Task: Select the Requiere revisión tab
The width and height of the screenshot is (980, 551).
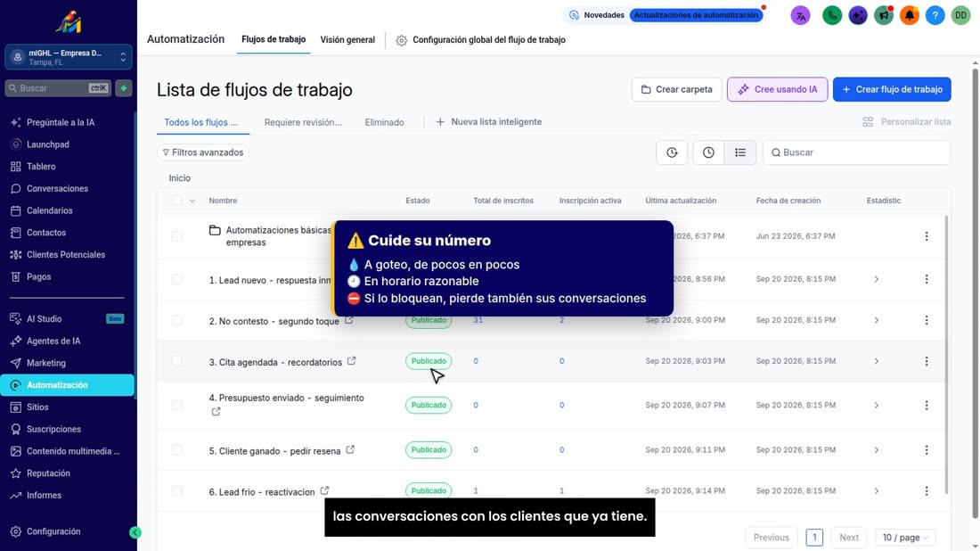Action: click(303, 122)
